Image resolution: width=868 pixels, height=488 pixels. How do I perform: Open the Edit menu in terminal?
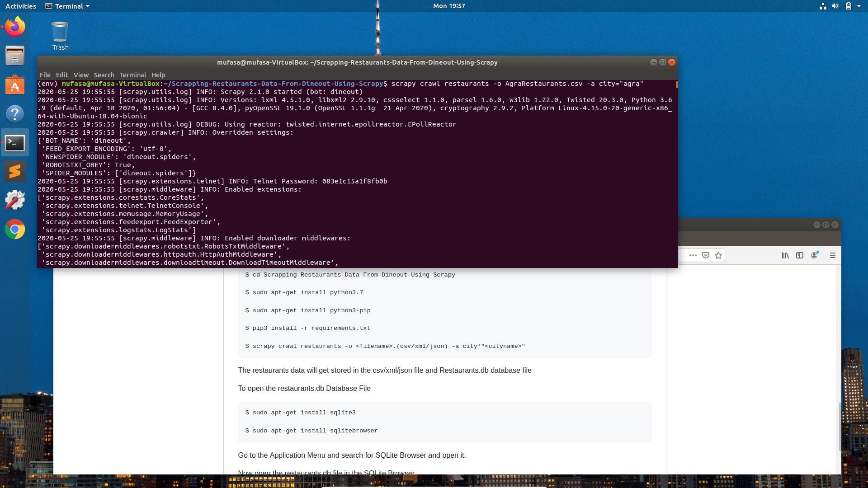pyautogui.click(x=62, y=75)
